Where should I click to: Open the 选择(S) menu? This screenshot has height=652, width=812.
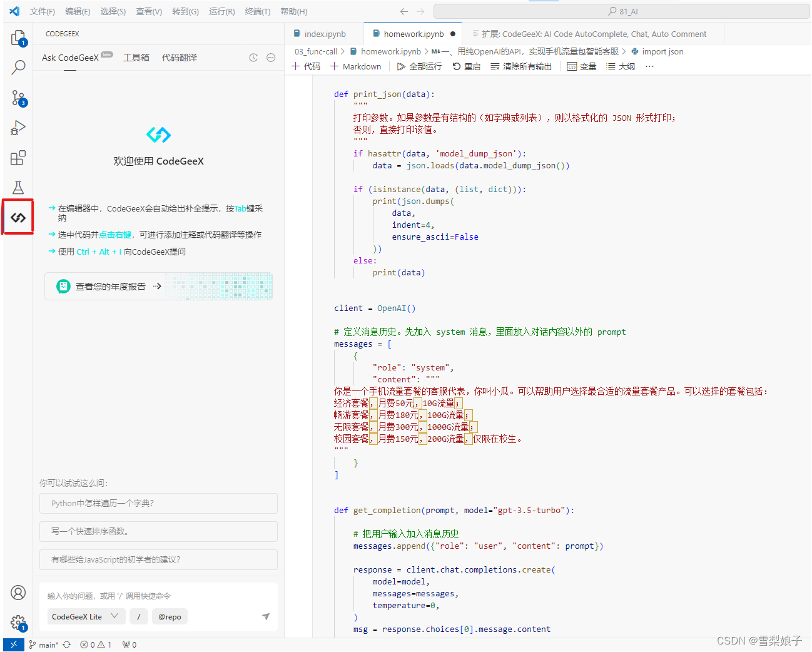113,11
